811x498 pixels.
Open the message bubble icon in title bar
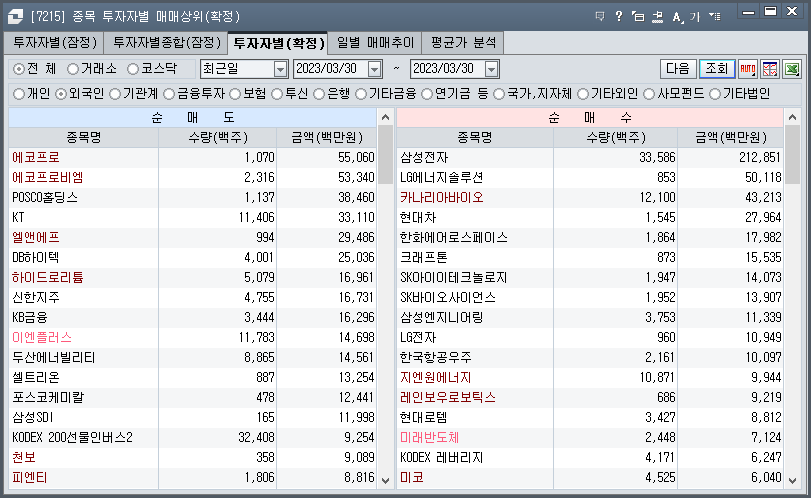coord(600,17)
